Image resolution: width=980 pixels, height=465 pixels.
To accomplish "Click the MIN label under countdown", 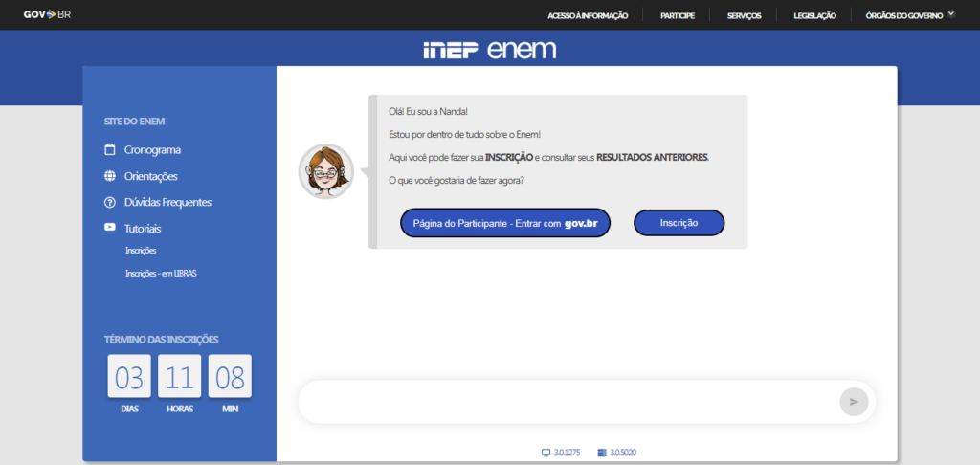I will (230, 409).
